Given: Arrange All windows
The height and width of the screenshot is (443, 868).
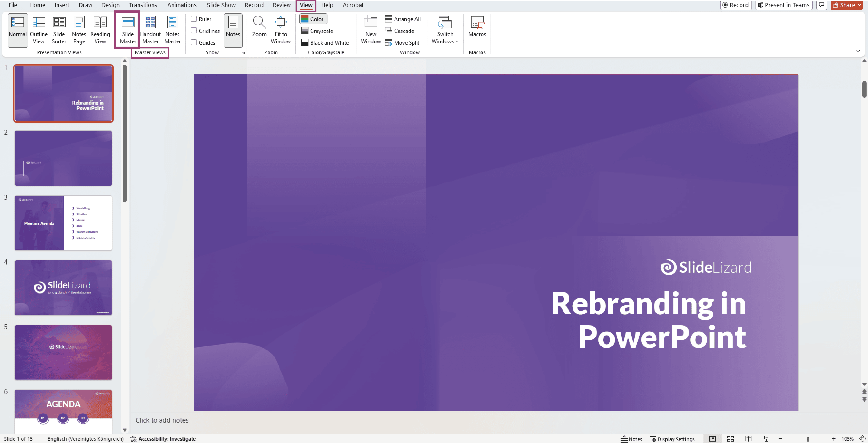Looking at the screenshot, I should [x=403, y=19].
